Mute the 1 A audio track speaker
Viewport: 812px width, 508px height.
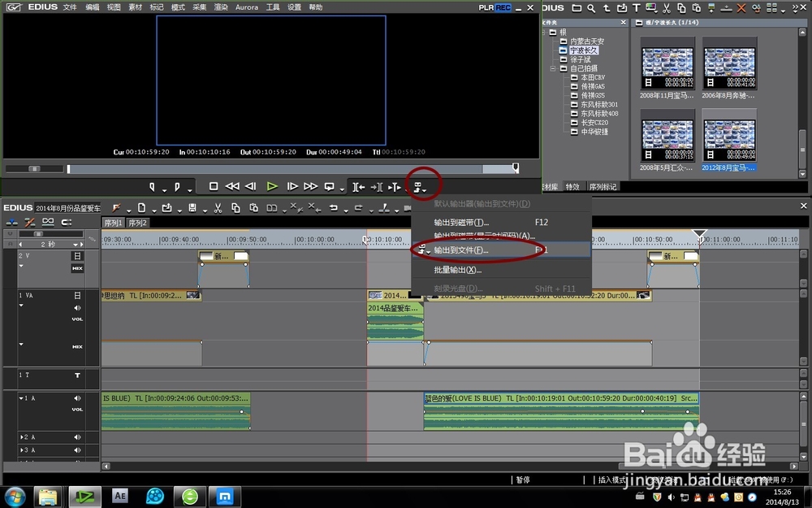tap(78, 398)
